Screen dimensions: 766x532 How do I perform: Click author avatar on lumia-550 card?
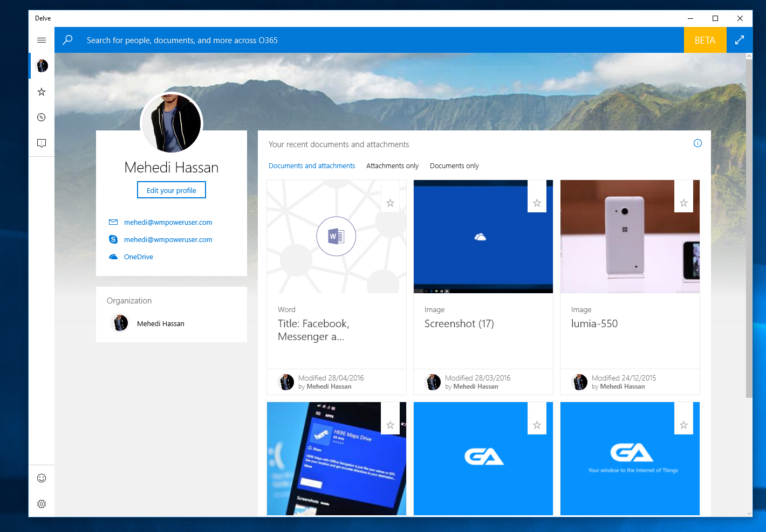(579, 382)
